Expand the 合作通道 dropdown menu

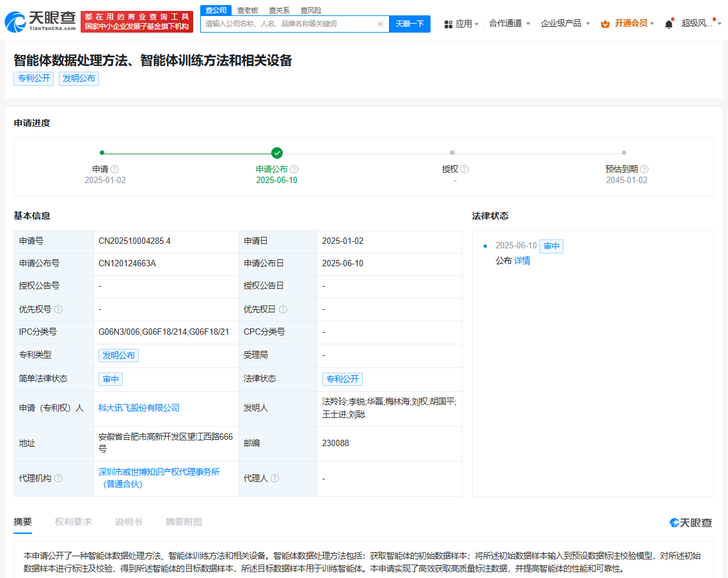coord(509,23)
